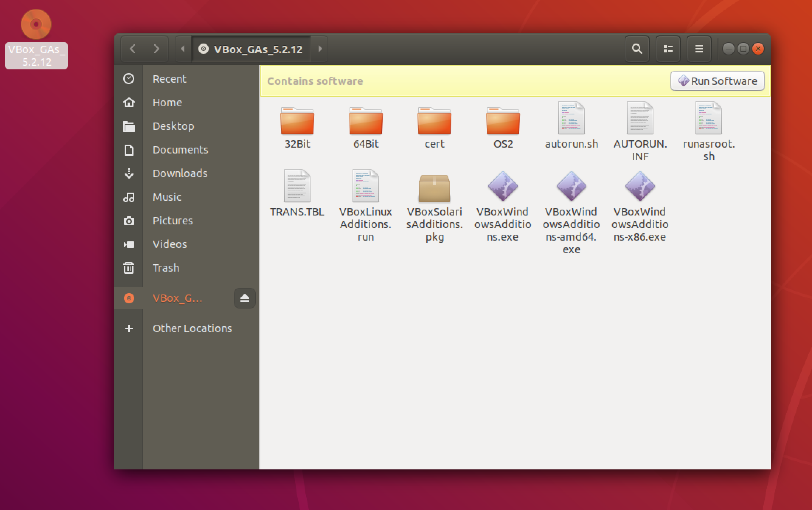The width and height of the screenshot is (812, 510).
Task: Navigate back with the back arrow
Action: pyautogui.click(x=133, y=49)
